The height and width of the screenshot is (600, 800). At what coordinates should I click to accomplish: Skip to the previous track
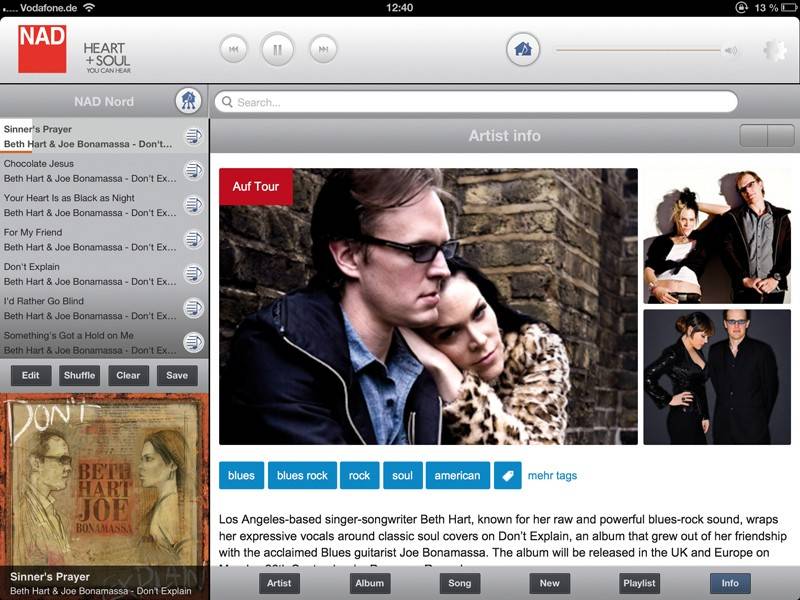pos(234,49)
